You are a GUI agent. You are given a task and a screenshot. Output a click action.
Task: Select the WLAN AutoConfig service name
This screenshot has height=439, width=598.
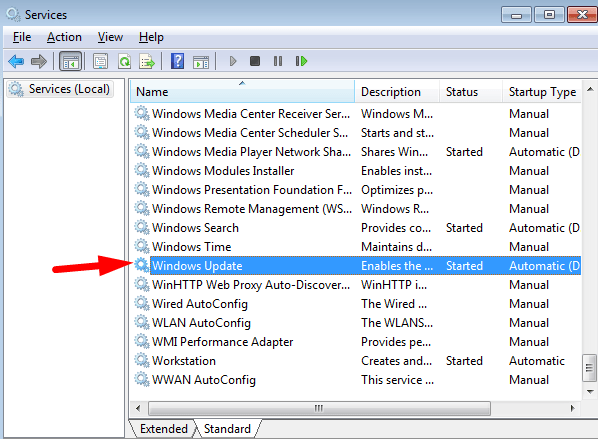(201, 323)
